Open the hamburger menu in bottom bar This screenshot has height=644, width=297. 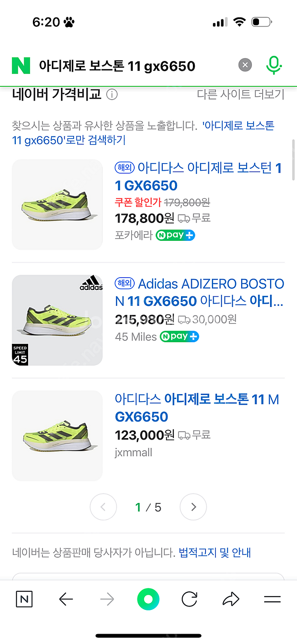(272, 599)
